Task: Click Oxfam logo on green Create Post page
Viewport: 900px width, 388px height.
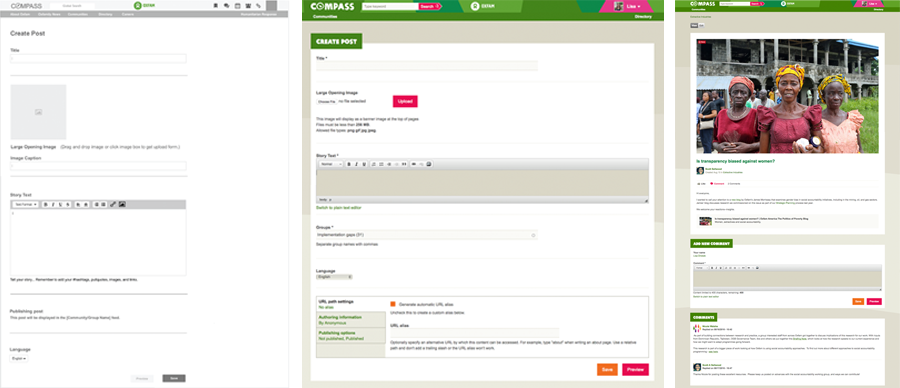Action: [483, 6]
